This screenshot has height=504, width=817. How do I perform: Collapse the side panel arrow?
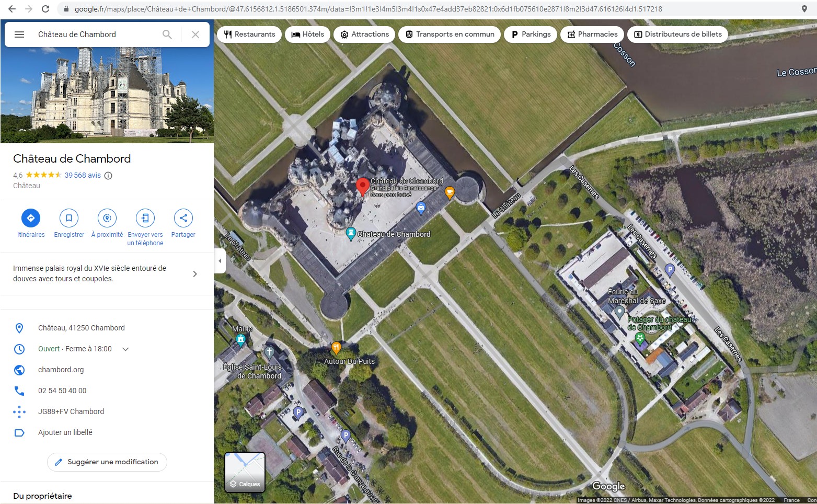(220, 261)
